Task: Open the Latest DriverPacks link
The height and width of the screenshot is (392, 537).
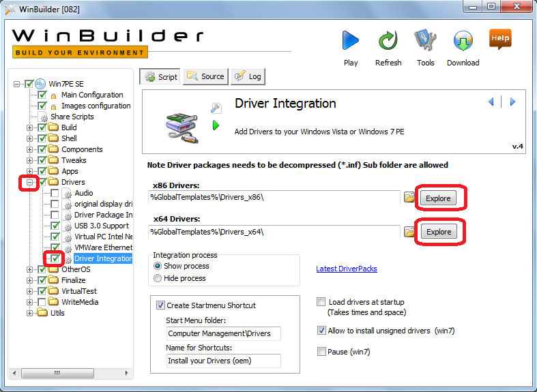Action: click(x=347, y=269)
